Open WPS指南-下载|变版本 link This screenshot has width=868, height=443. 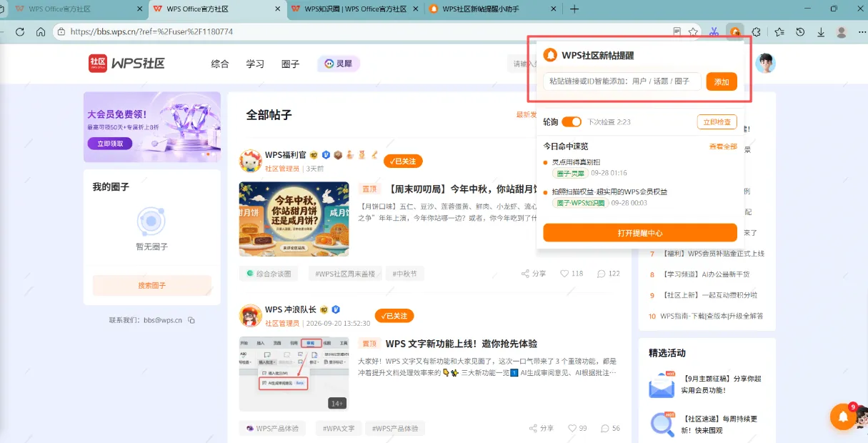712,316
